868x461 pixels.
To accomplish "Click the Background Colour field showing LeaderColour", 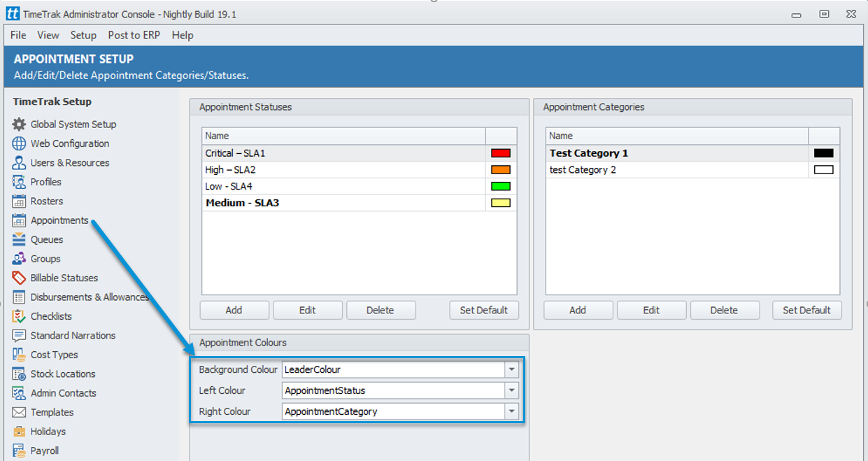I will tap(401, 369).
